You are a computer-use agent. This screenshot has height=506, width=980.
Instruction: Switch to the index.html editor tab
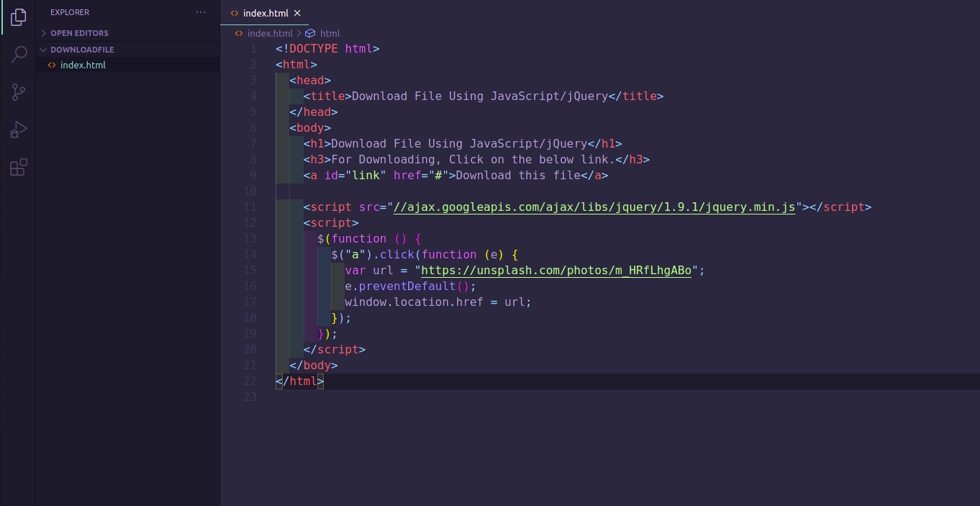point(265,12)
